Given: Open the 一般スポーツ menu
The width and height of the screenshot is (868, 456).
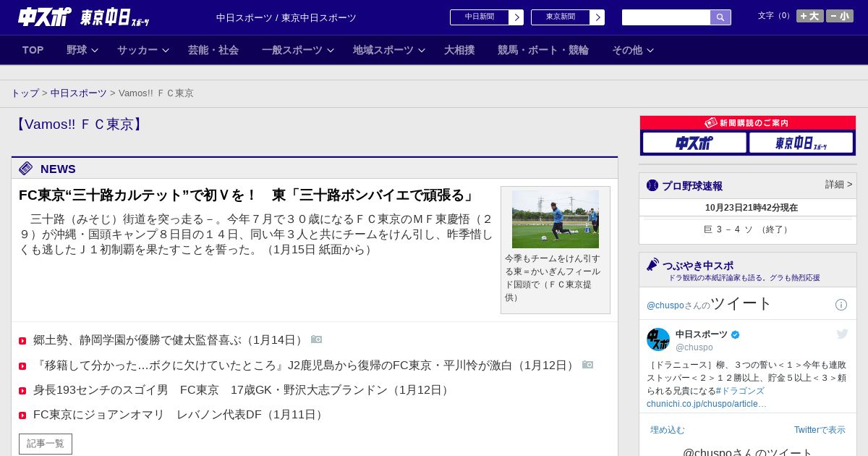Looking at the screenshot, I should tap(292, 50).
